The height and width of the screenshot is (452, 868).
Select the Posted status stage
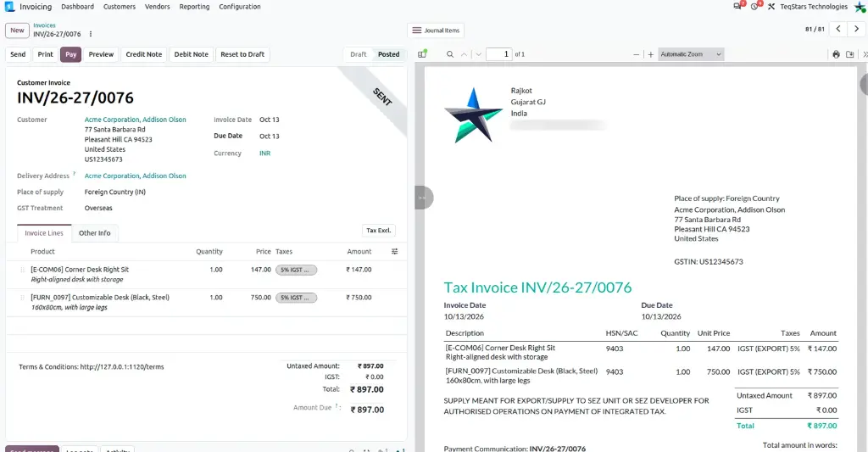pyautogui.click(x=388, y=54)
